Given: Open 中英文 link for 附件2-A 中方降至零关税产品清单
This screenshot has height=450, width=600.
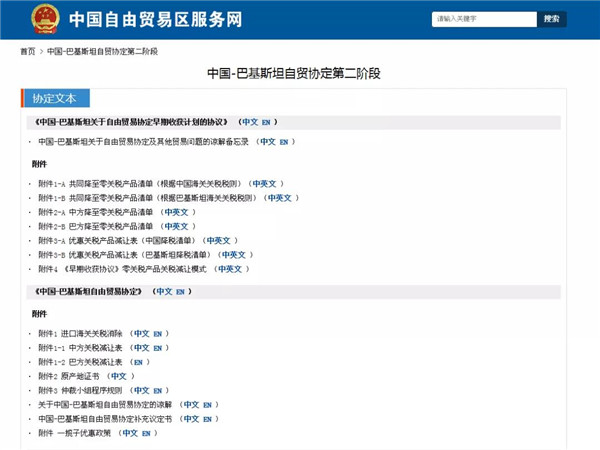Looking at the screenshot, I should tap(175, 212).
